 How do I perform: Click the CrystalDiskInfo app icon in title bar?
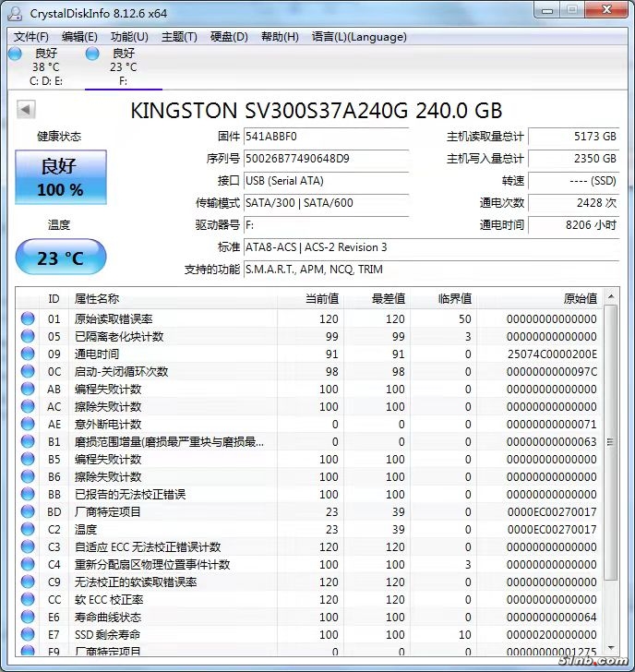coord(16,12)
